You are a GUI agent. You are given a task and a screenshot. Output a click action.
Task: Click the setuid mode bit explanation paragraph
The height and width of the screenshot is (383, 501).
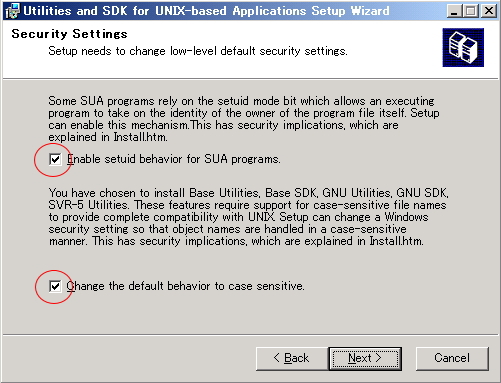tap(244, 119)
